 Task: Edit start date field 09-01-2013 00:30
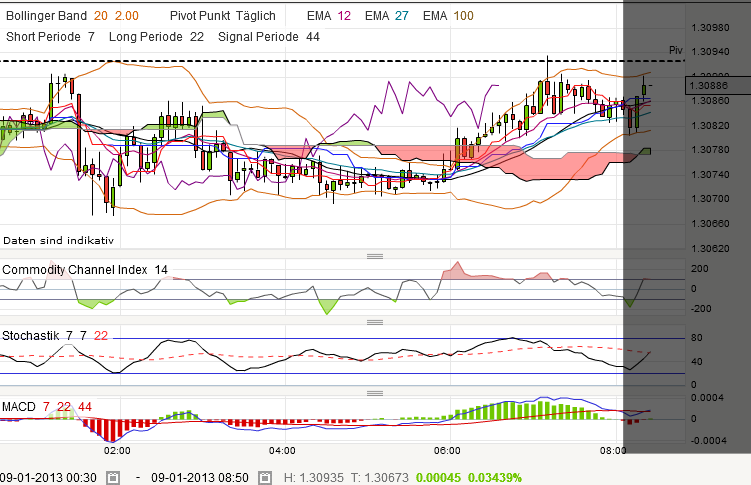click(48, 477)
